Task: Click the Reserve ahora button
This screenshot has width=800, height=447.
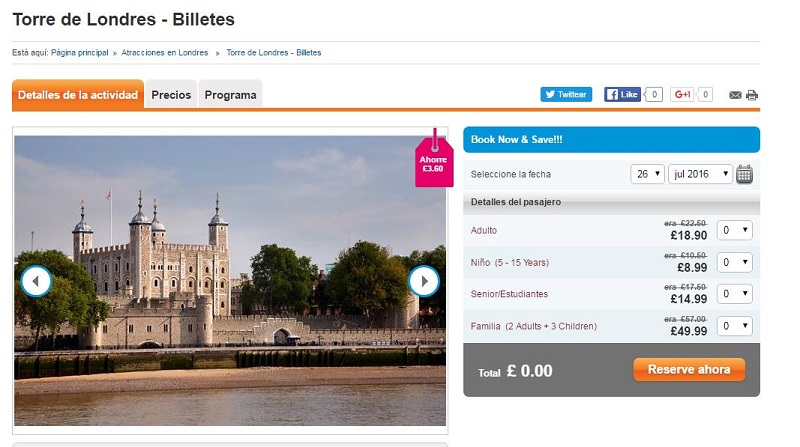Action: 689,369
